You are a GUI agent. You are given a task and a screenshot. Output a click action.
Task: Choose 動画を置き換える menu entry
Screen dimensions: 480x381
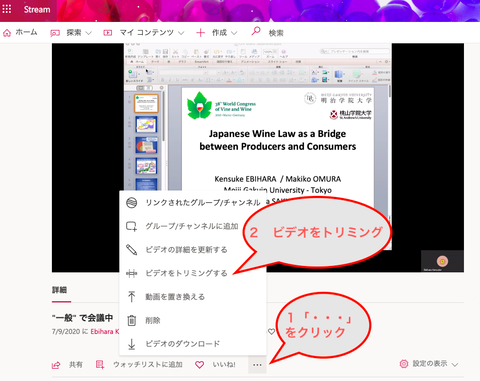click(x=193, y=297)
